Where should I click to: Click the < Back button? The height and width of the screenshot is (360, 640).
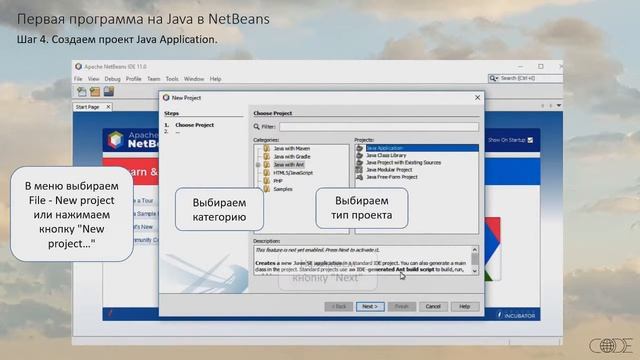(339, 307)
